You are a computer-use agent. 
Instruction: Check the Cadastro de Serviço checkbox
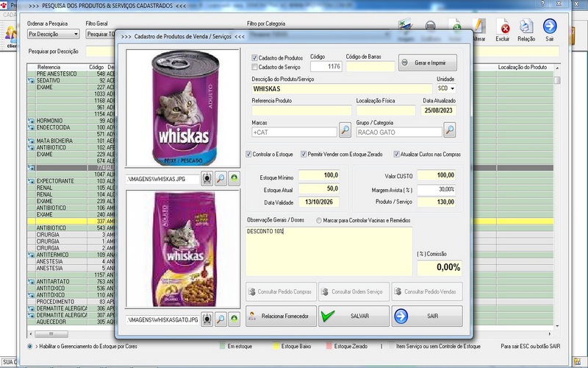pyautogui.click(x=254, y=67)
